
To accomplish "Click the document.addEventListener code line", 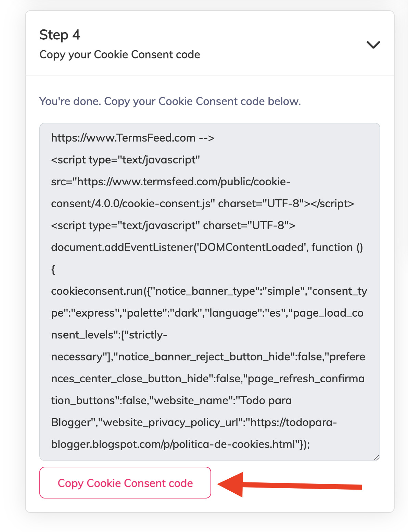I will pyautogui.click(x=207, y=247).
